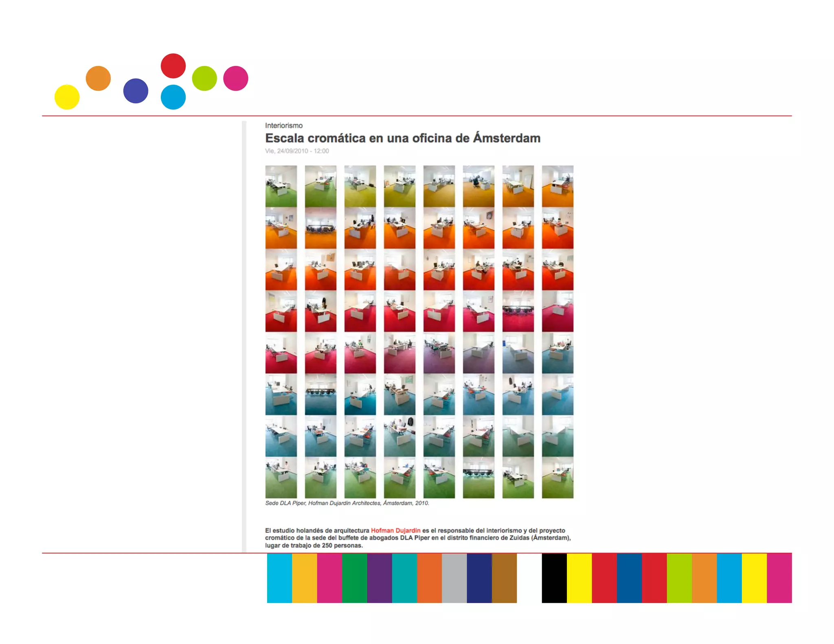Select the gray swatch in color strip

pyautogui.click(x=454, y=578)
